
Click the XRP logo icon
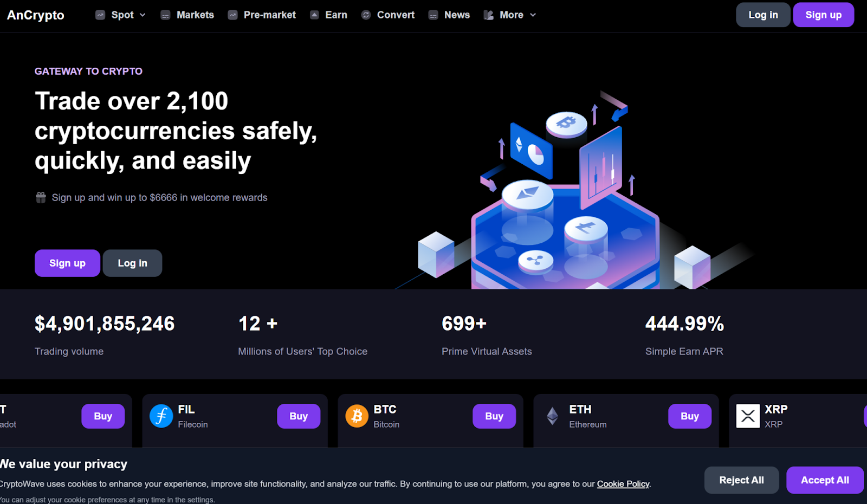click(748, 416)
